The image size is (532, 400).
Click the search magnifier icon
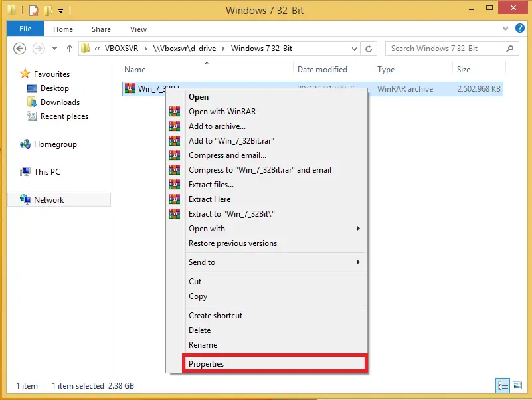(509, 49)
